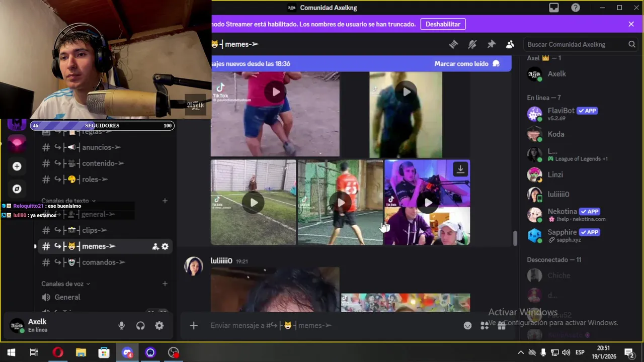Image resolution: width=644 pixels, height=362 pixels.
Task: Open the contenido channel
Action: tap(103, 163)
